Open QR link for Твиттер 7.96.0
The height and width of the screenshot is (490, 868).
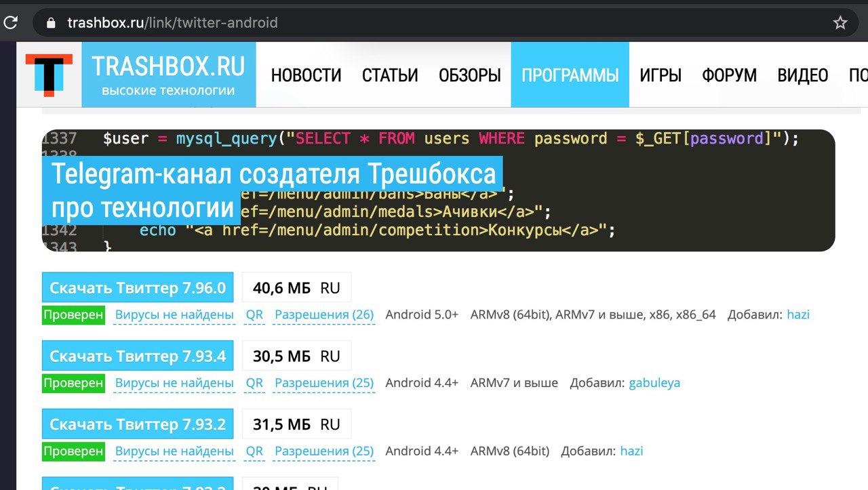tap(254, 314)
